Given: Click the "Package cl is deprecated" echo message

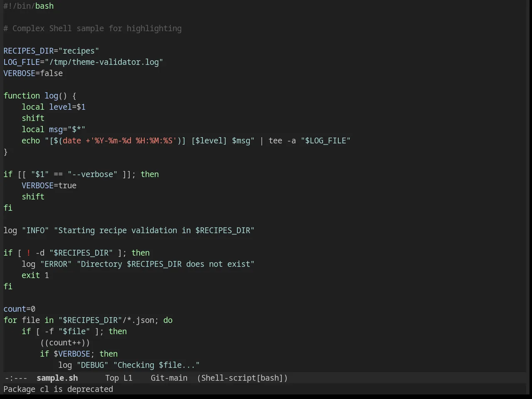Looking at the screenshot, I should point(58,389).
